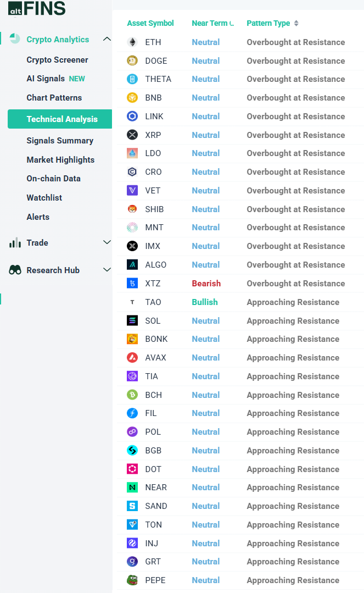The image size is (364, 593).
Task: Click the IMX coin icon
Action: 132,246
